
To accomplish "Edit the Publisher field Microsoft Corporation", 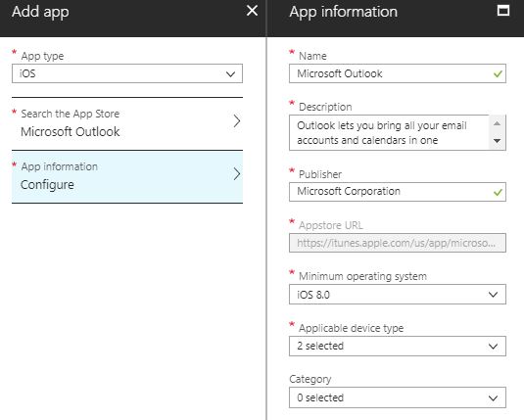I will pyautogui.click(x=398, y=192).
